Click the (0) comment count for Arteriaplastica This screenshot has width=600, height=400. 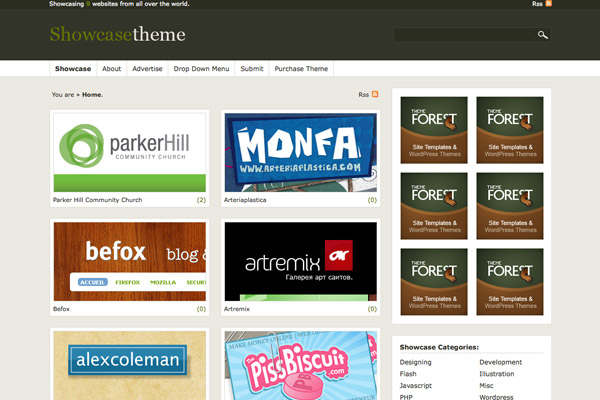coord(372,200)
